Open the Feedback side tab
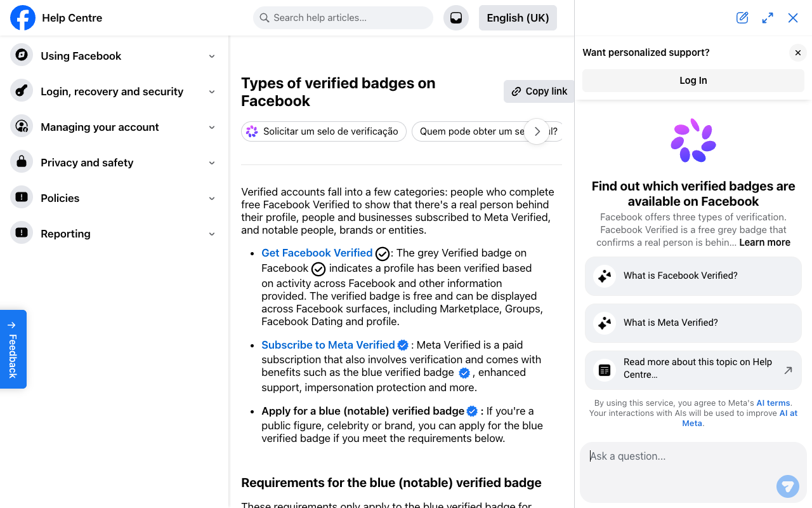Viewport: 812px width, 508px height. pos(13,349)
